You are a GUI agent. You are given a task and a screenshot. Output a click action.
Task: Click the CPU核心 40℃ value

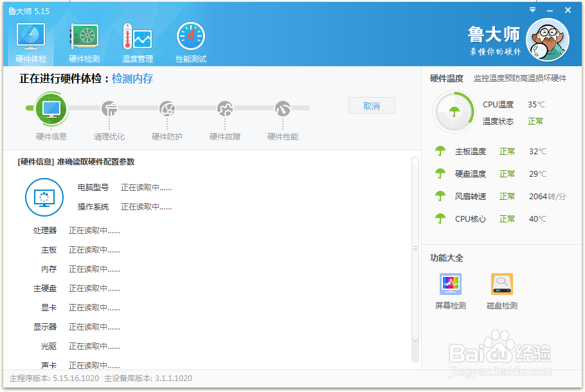pyautogui.click(x=537, y=219)
